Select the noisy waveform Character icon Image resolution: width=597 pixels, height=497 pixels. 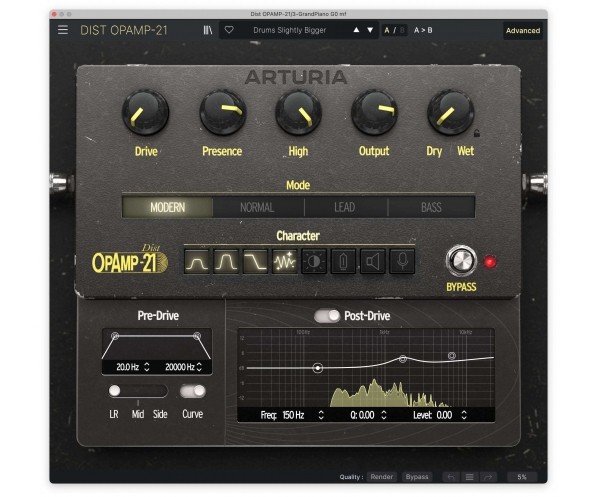pos(284,262)
